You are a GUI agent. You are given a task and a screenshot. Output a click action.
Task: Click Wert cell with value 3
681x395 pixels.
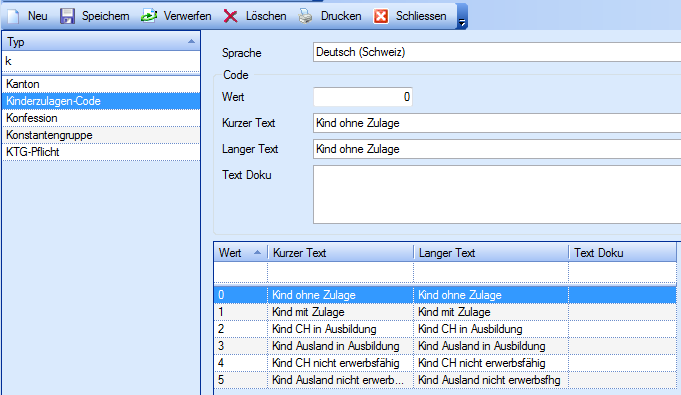[241, 345]
